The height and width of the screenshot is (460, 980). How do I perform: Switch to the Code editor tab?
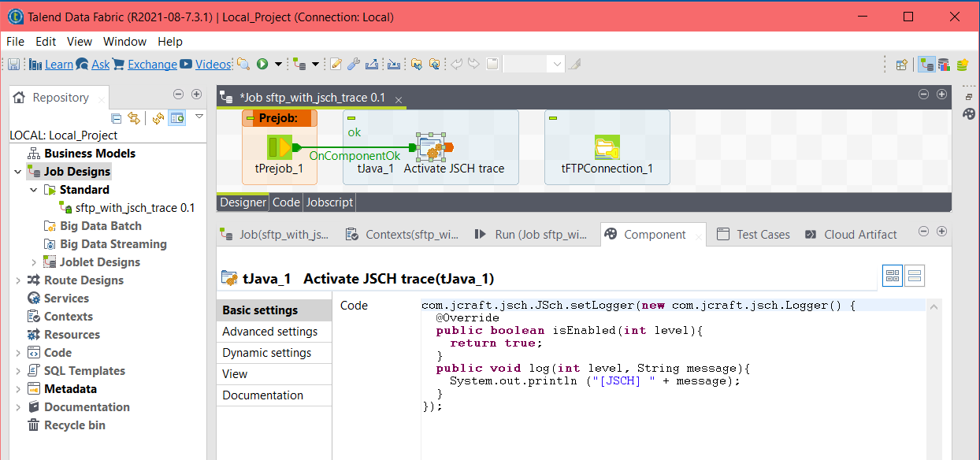coord(286,202)
